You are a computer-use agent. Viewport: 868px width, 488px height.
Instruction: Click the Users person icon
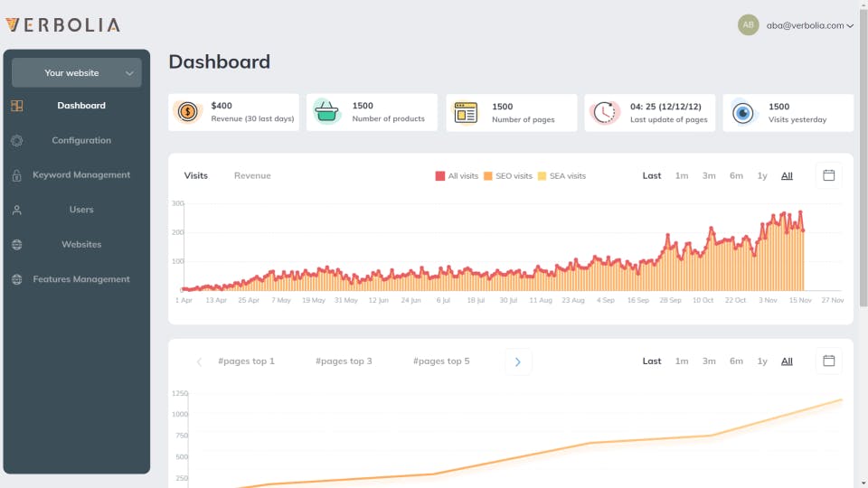(x=17, y=210)
